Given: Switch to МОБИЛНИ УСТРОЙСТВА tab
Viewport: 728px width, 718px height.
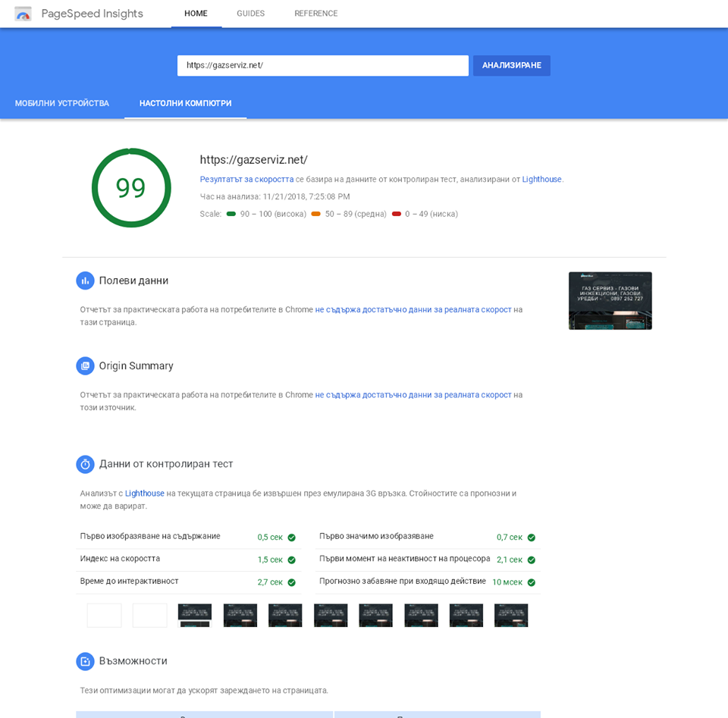Looking at the screenshot, I should [62, 103].
